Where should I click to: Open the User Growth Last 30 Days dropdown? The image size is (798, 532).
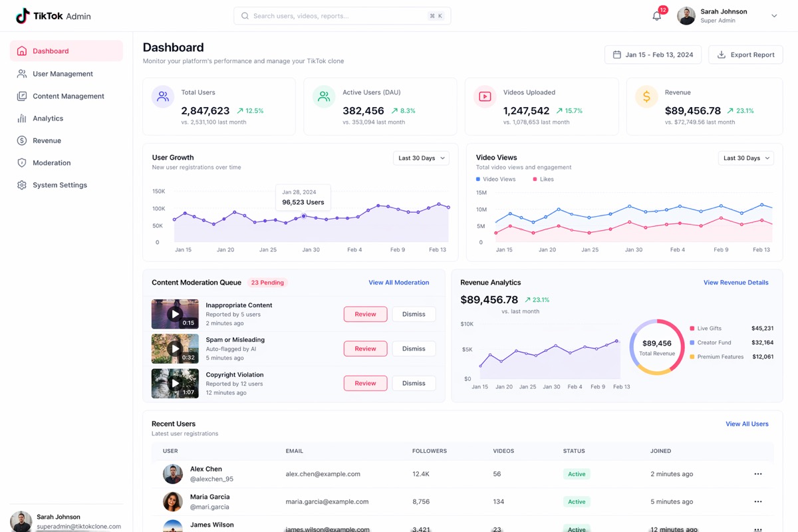pos(421,158)
